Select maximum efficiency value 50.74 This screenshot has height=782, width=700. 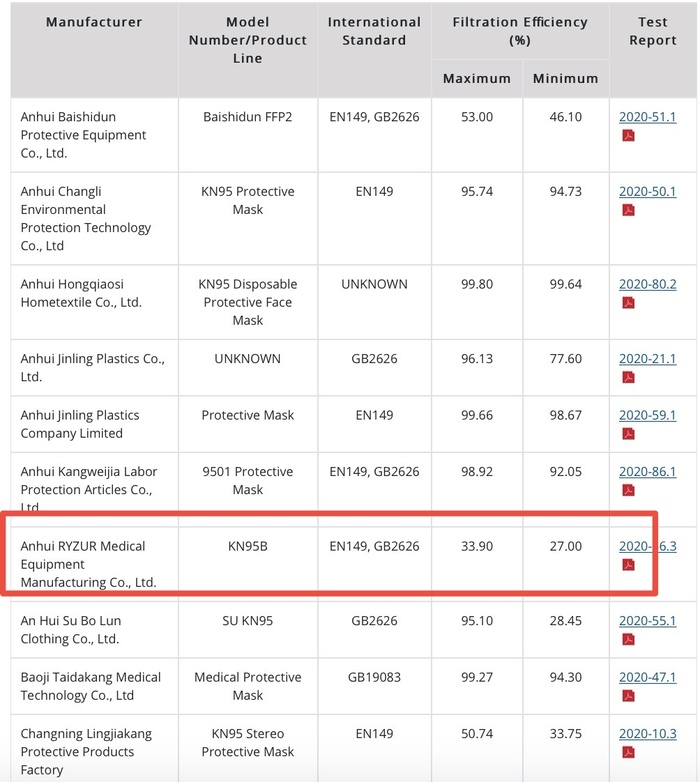coord(477,734)
